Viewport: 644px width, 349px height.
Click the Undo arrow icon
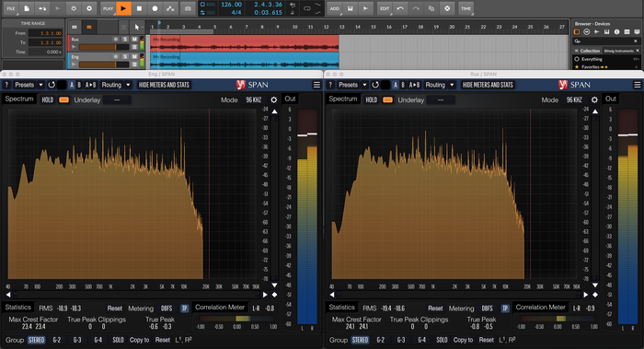pyautogui.click(x=400, y=8)
